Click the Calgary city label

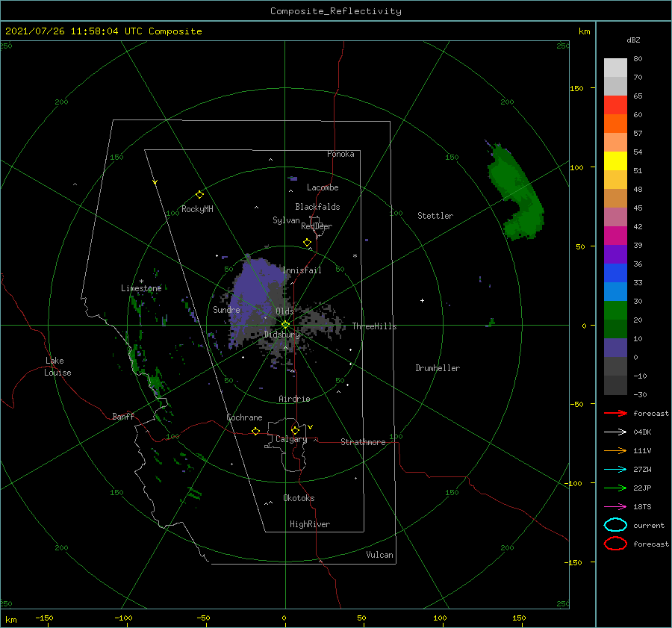pos(291,439)
